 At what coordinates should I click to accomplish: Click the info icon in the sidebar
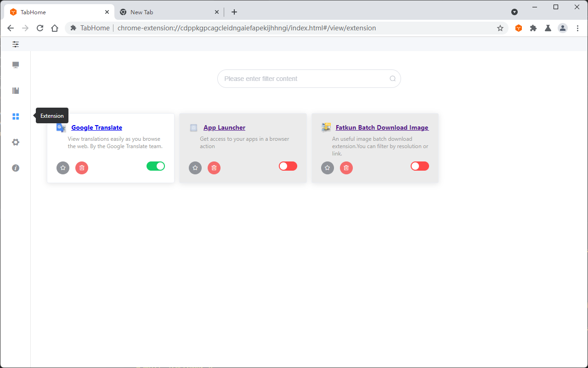point(15,168)
